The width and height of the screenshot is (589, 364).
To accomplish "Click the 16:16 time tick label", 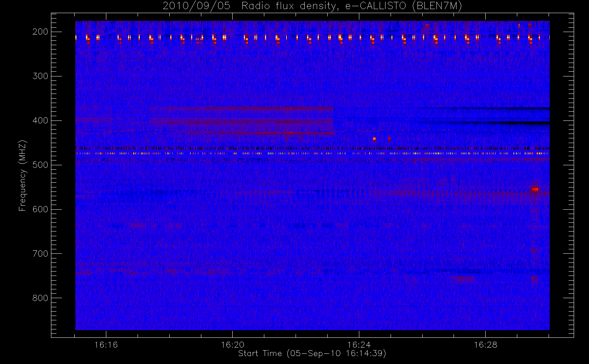I will click(x=106, y=345).
